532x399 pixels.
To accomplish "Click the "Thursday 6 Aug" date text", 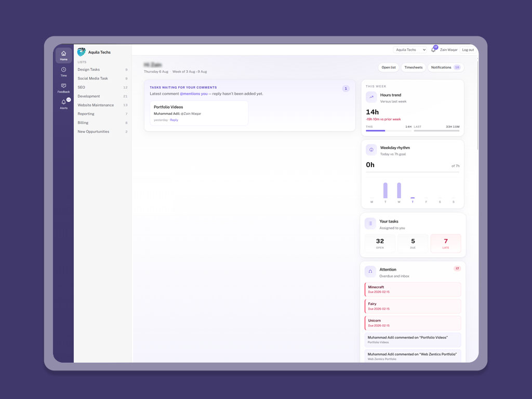I will (x=156, y=72).
